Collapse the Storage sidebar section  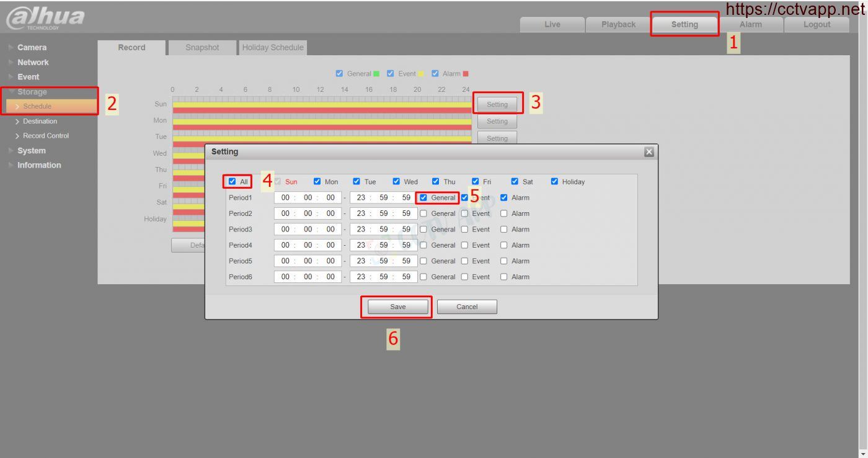tap(32, 92)
